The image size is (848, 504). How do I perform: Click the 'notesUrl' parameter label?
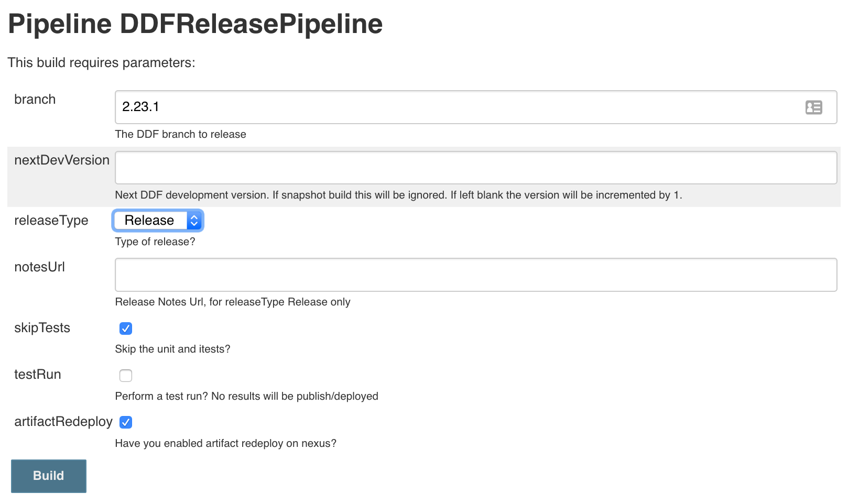pyautogui.click(x=40, y=267)
